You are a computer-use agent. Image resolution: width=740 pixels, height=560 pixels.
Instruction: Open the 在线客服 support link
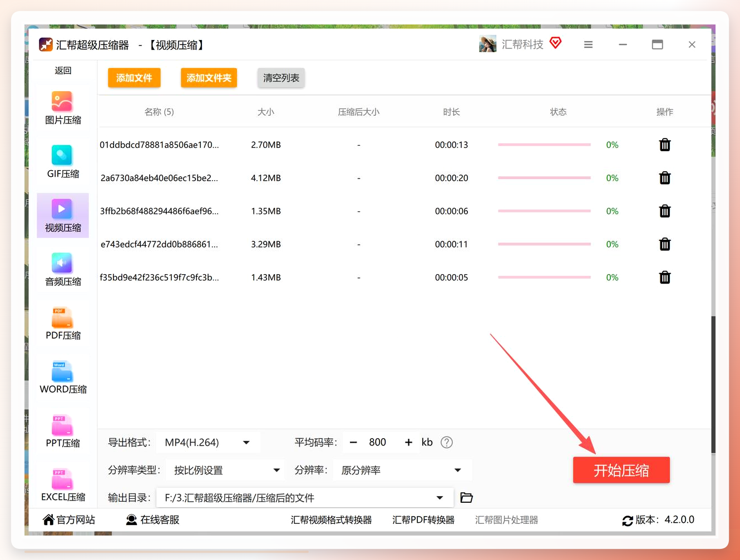[x=153, y=520]
